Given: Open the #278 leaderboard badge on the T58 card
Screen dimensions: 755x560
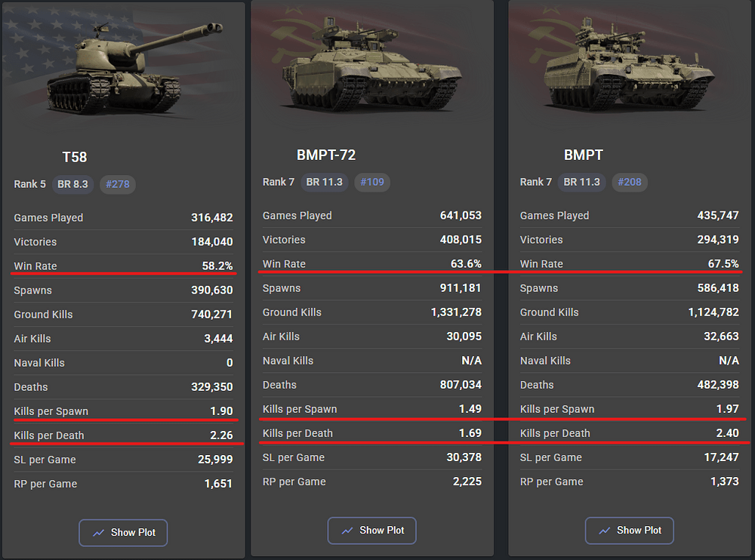Looking at the screenshot, I should [x=118, y=184].
